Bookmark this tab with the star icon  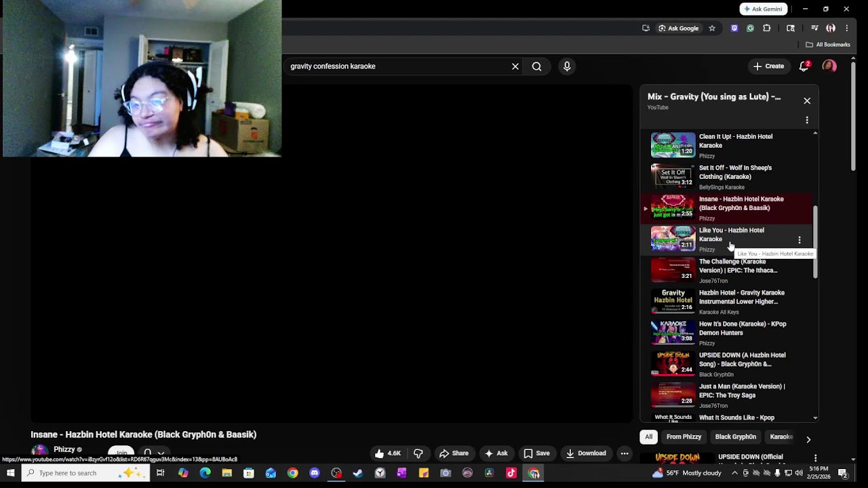(712, 28)
